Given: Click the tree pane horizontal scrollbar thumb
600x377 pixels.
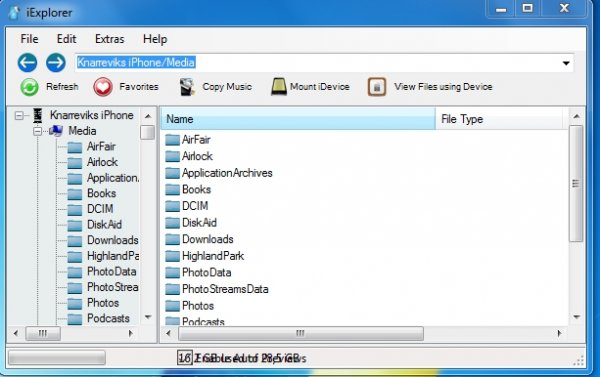Looking at the screenshot, I should tap(43, 333).
